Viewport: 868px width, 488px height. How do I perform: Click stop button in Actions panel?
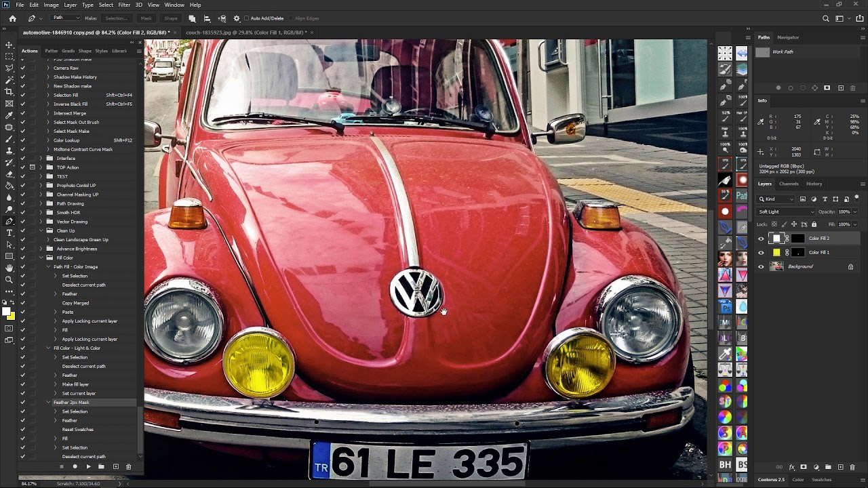pos(61,466)
